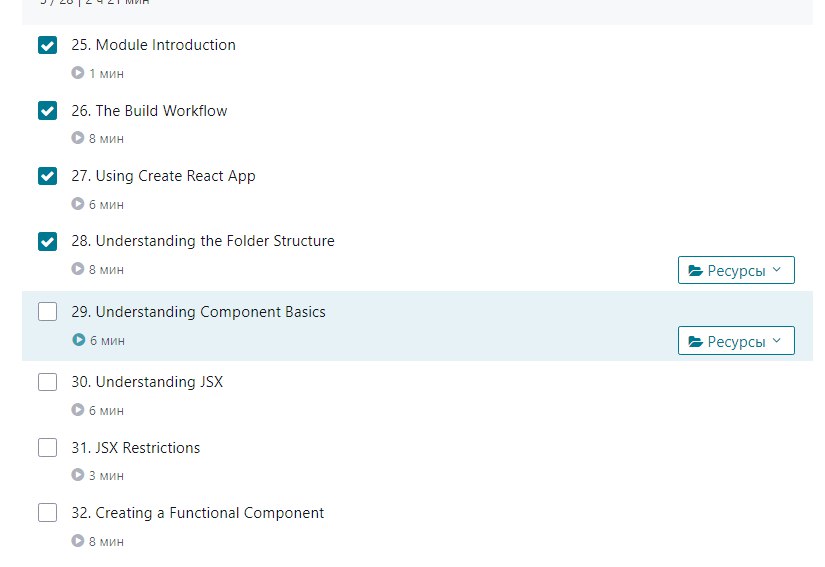This screenshot has width=825, height=567.
Task: Uncheck lecture 25 Module Introduction checkbox
Action: [47, 45]
